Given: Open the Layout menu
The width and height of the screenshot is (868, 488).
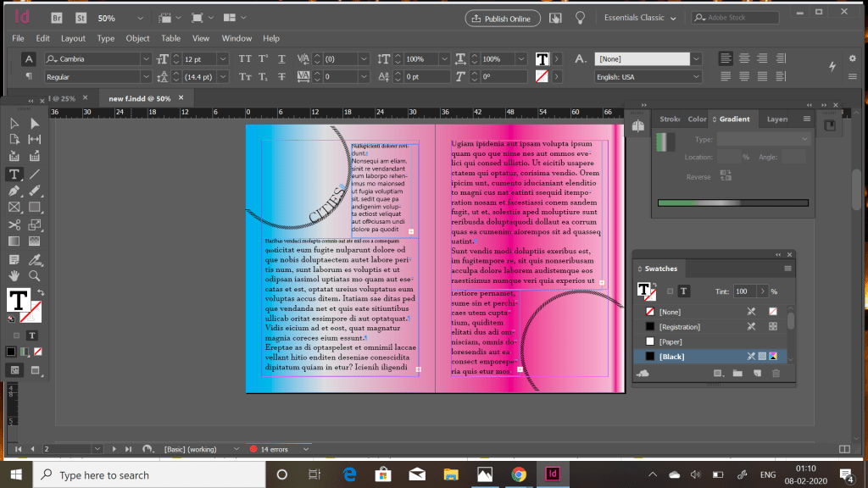Looking at the screenshot, I should (73, 38).
